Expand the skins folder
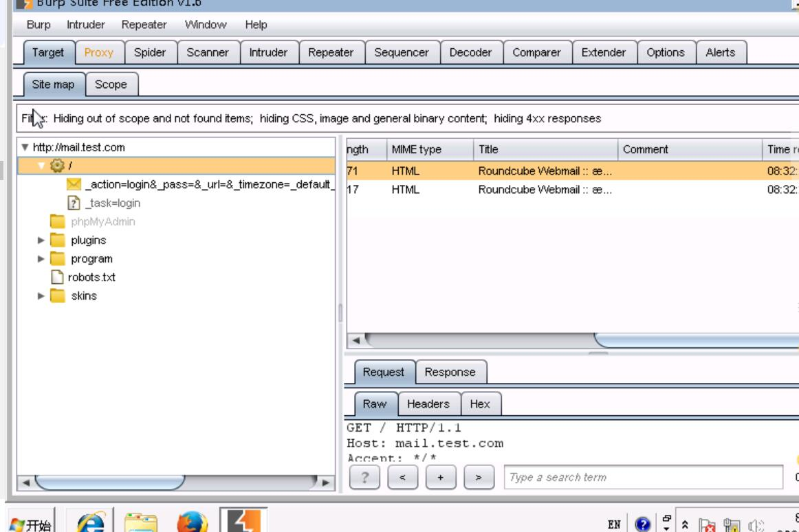 (41, 296)
